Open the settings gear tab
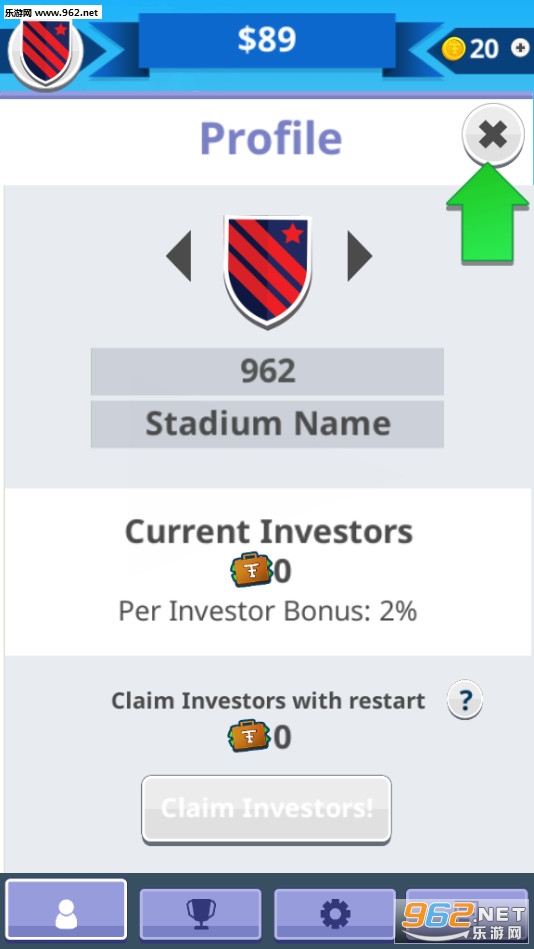534x949 pixels. [x=335, y=913]
